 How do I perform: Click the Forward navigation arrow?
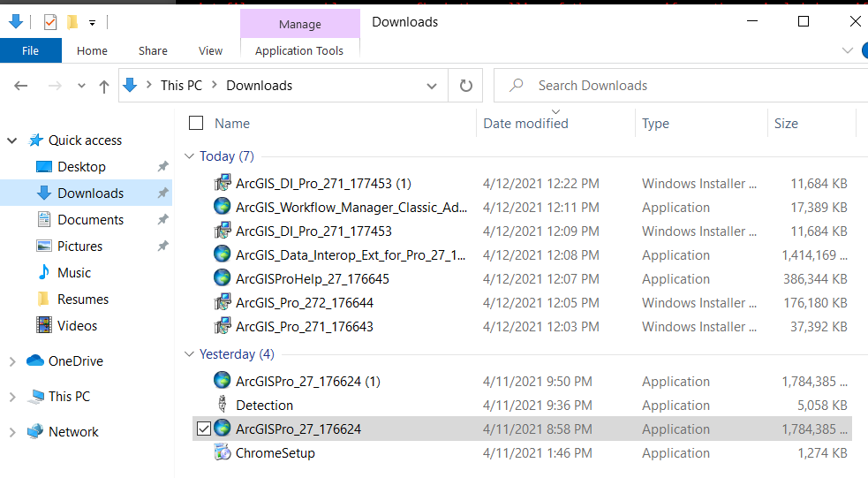tap(55, 86)
